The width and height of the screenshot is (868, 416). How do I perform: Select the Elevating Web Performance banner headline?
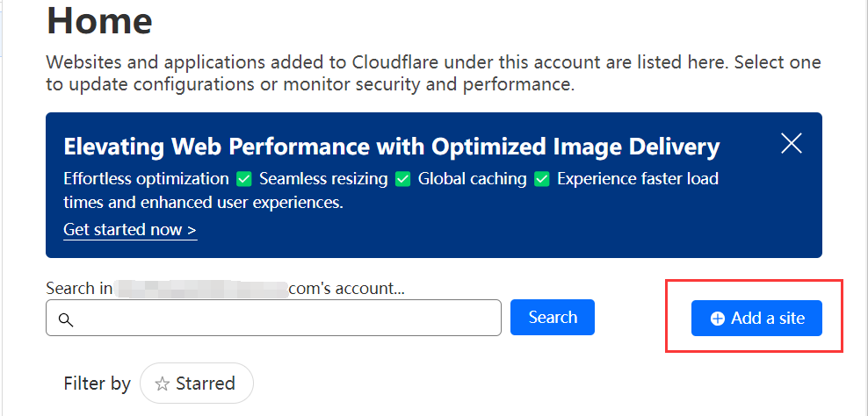(392, 146)
